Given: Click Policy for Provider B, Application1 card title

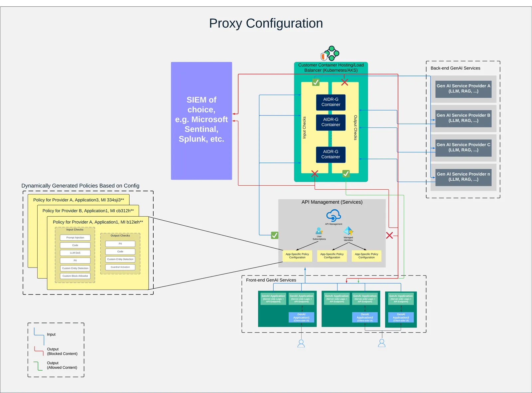Looking at the screenshot, I should (88, 211).
